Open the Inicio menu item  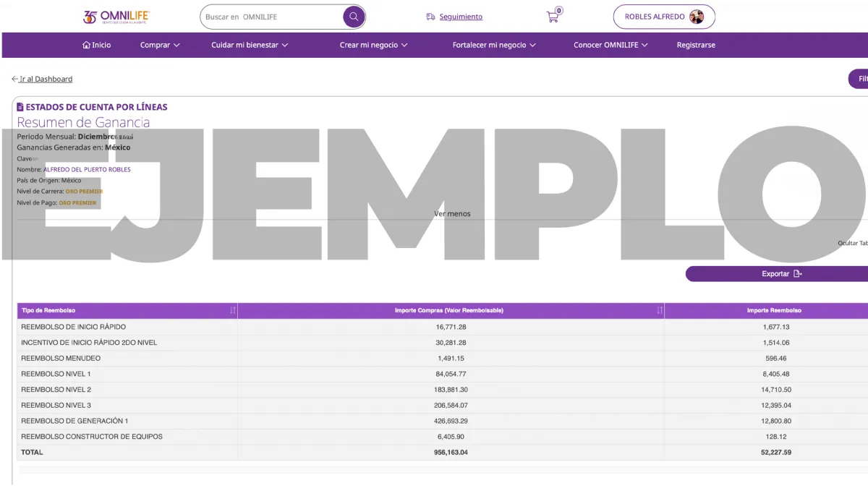coord(97,45)
